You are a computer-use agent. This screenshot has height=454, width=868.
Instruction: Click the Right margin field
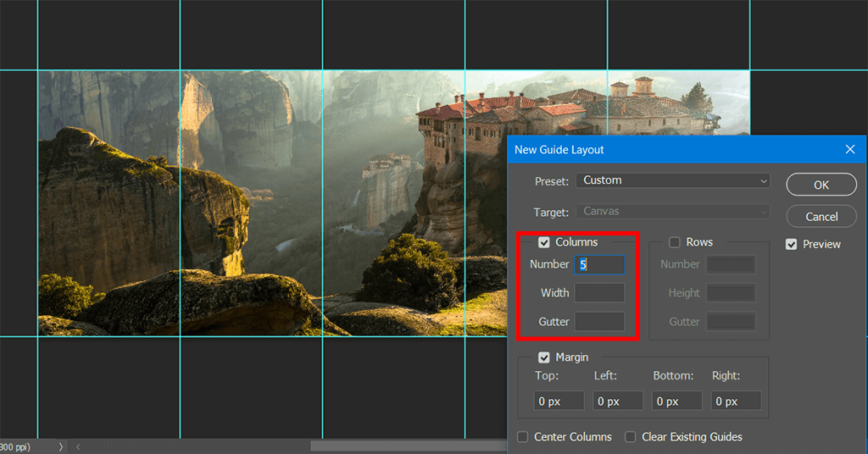tap(736, 401)
